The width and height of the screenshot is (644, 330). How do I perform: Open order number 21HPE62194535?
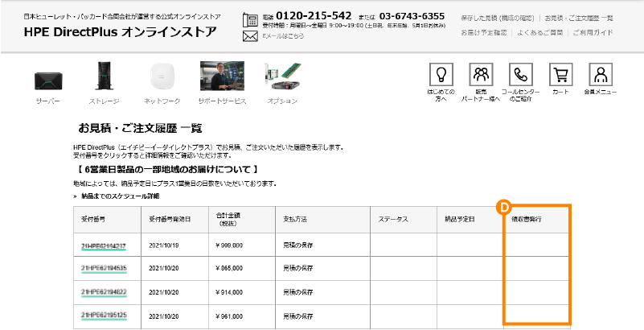coord(104,268)
